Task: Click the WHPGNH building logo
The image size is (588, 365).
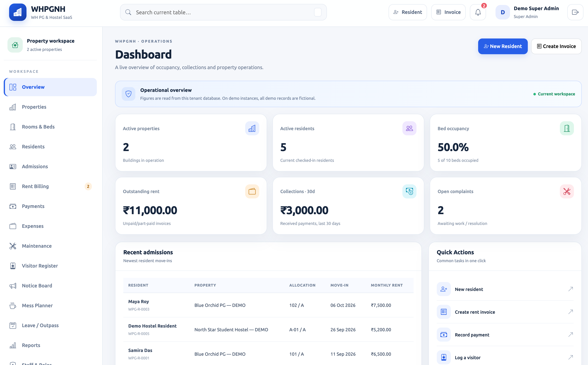Action: (x=18, y=12)
